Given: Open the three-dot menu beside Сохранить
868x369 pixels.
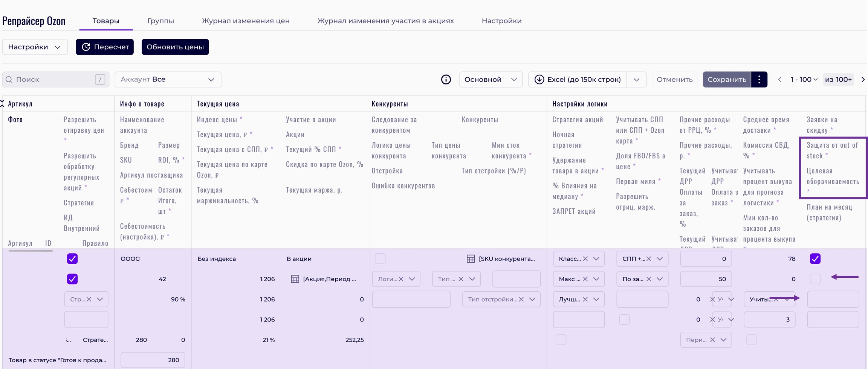Looking at the screenshot, I should (759, 80).
